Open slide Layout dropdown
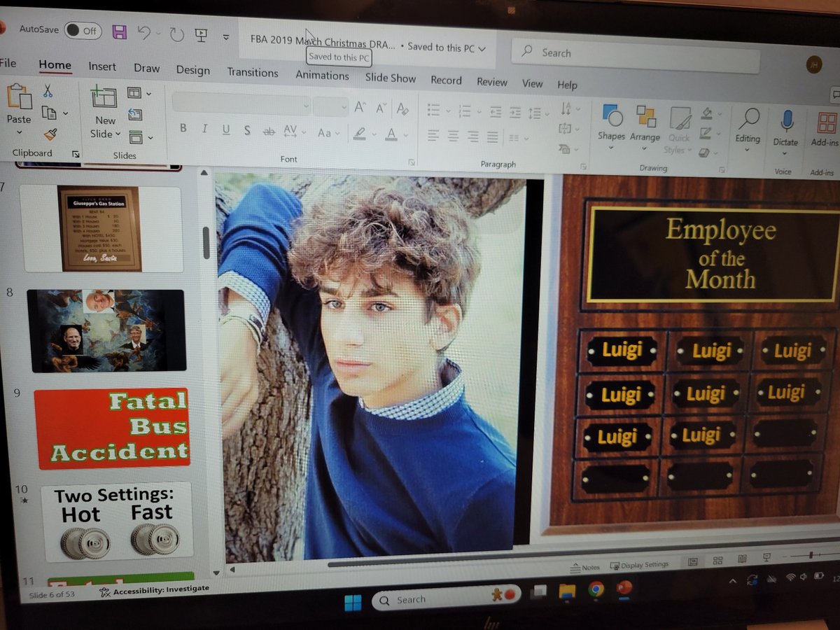 [x=139, y=92]
